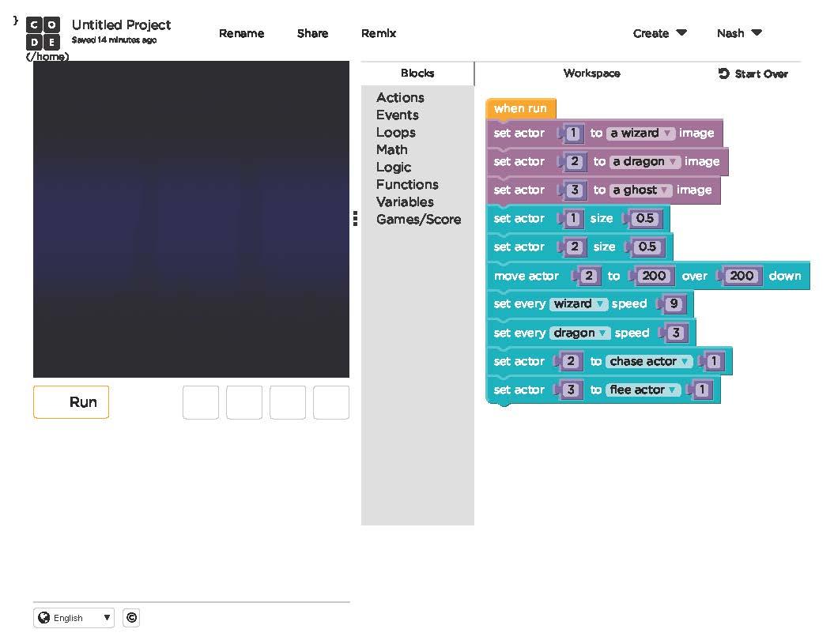The width and height of the screenshot is (834, 644).
Task: Open the Nash account dropdown
Action: click(x=739, y=33)
